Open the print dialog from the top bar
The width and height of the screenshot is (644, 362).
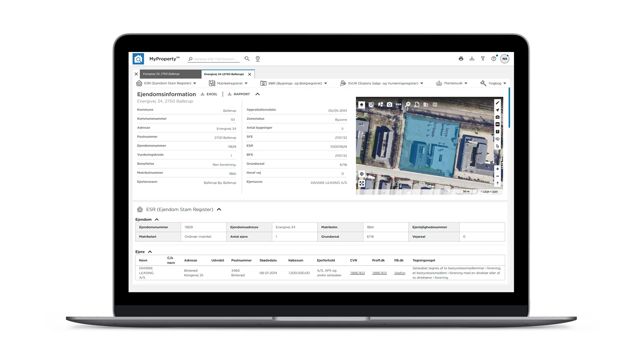click(461, 59)
